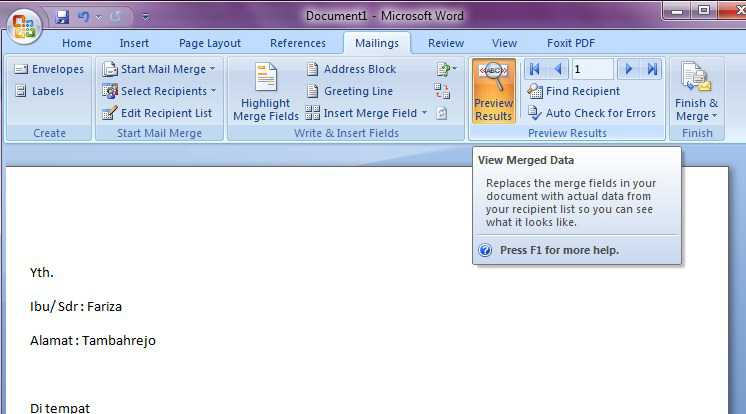Switch to the Insert tab
Screen dimensions: 746x414
point(134,43)
